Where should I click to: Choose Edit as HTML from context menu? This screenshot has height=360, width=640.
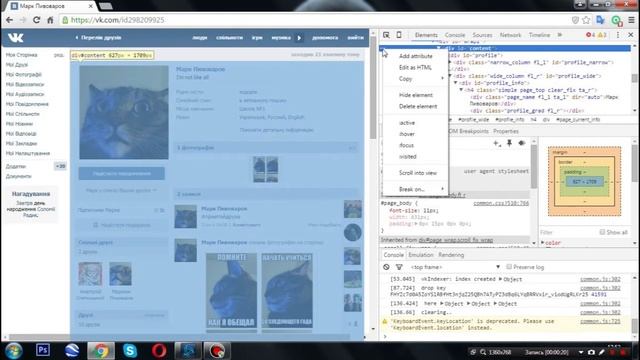pos(416,67)
